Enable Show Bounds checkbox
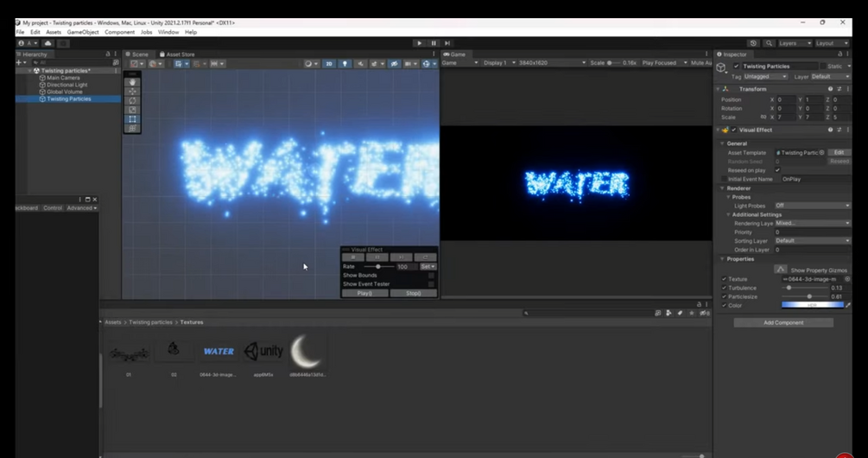 431,276
